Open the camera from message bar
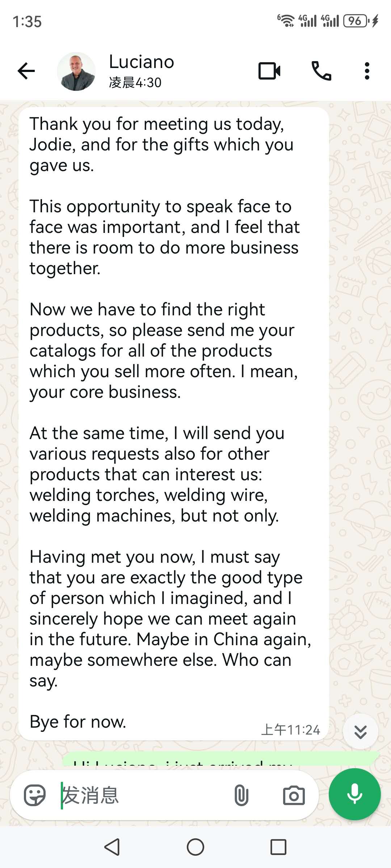This screenshot has width=391, height=868. pos(294,795)
